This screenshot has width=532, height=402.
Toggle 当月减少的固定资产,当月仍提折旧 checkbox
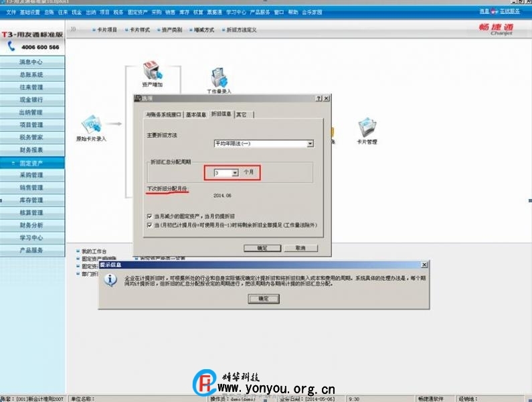pyautogui.click(x=149, y=216)
